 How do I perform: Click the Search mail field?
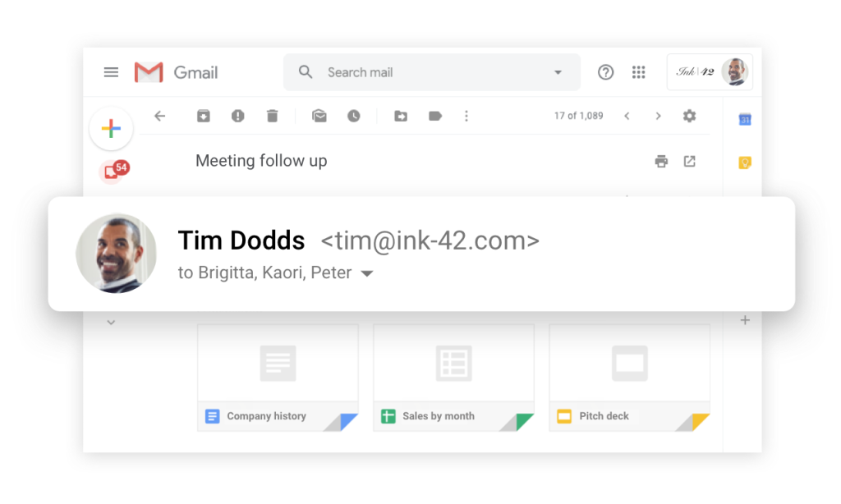coord(432,72)
